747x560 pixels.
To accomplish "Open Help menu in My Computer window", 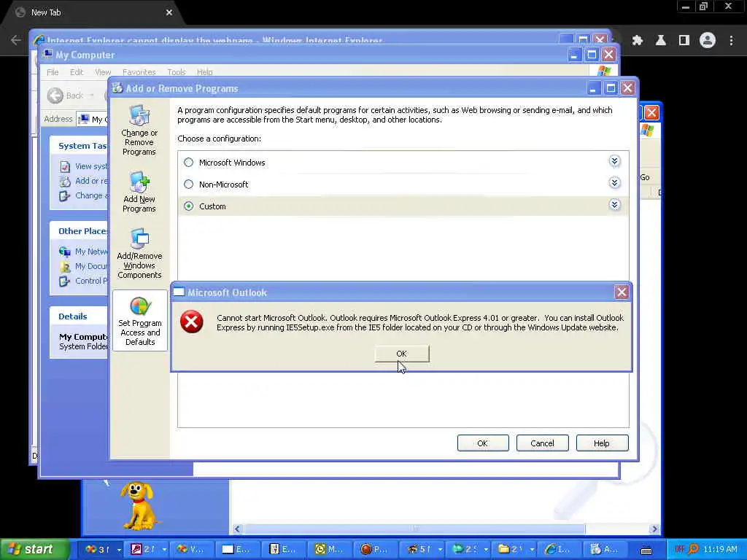I will click(204, 72).
